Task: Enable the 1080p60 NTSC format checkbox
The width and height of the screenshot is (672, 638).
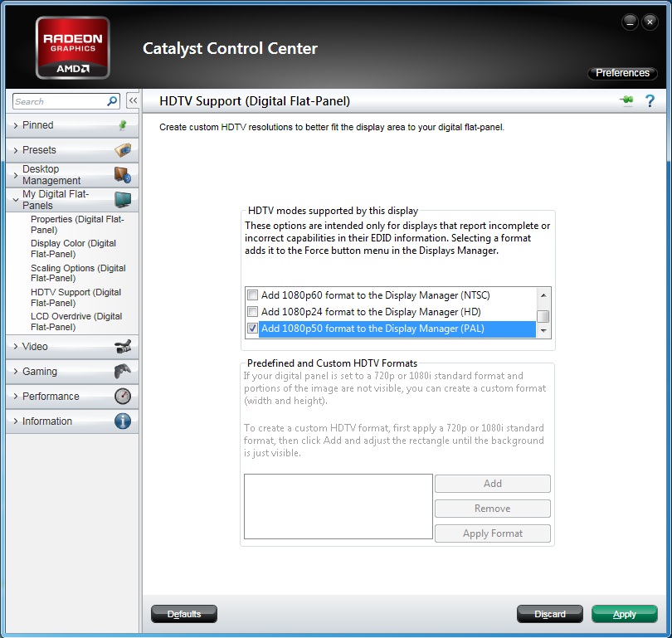Action: click(x=253, y=295)
